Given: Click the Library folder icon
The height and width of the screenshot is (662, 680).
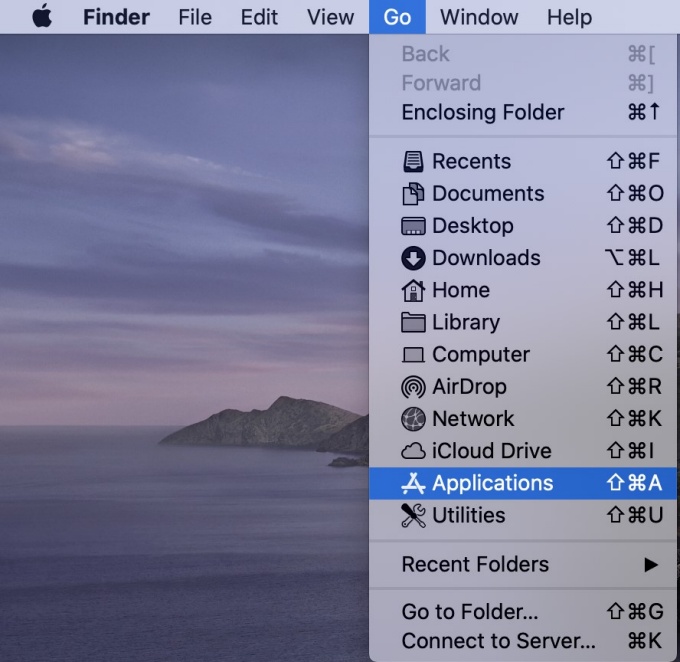Looking at the screenshot, I should [x=413, y=322].
